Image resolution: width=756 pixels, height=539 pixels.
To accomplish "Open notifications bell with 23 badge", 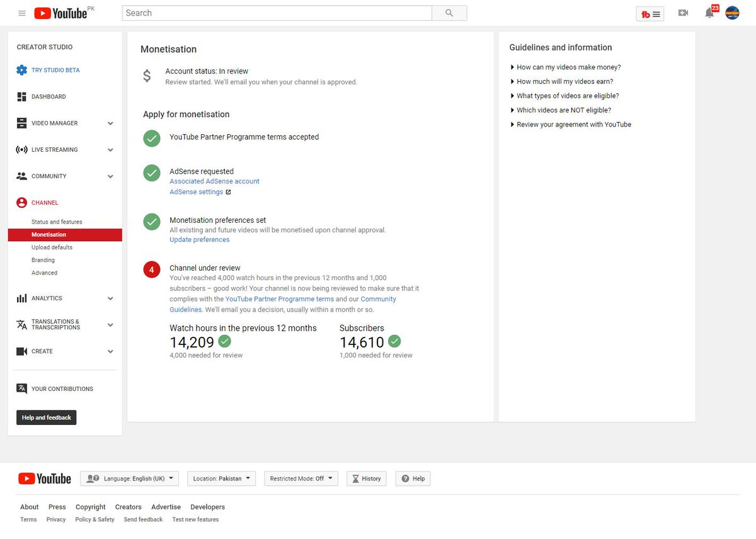I will point(711,13).
